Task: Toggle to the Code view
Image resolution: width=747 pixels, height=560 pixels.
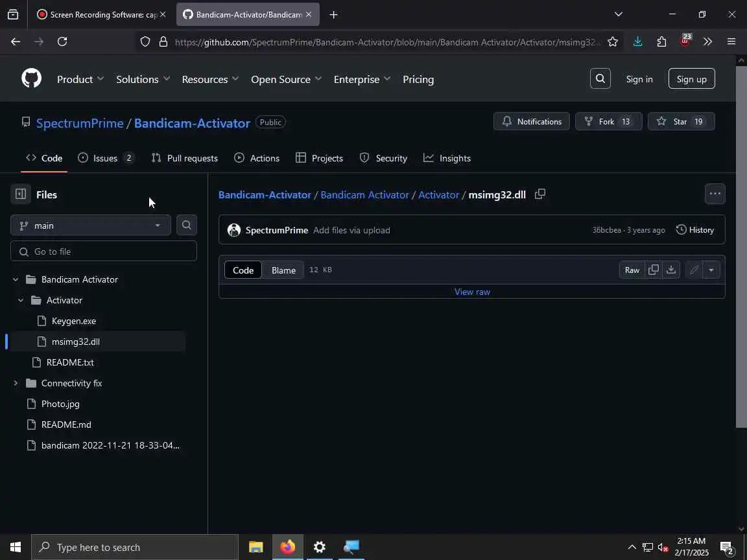Action: (243, 270)
